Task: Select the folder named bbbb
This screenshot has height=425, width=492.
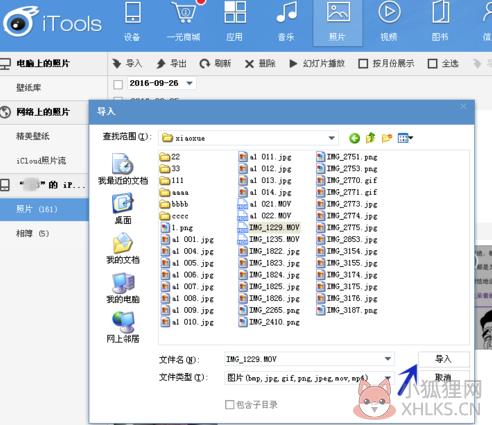Action: [x=174, y=204]
